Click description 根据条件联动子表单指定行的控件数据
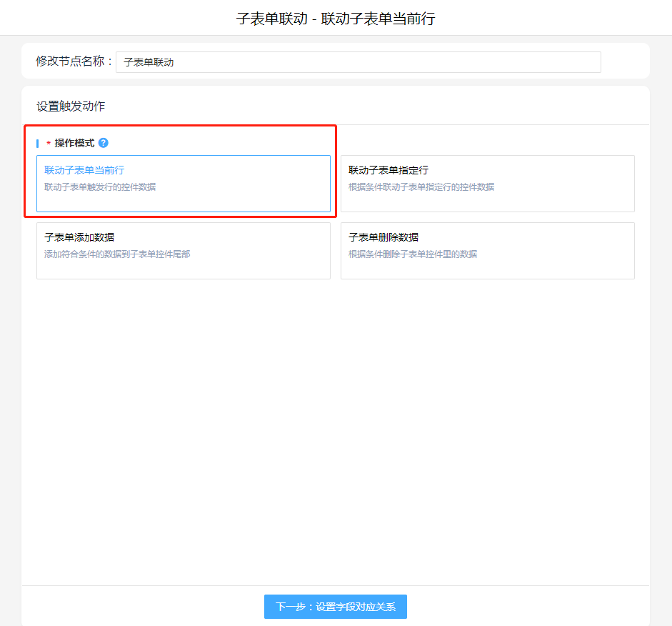 tap(421, 187)
